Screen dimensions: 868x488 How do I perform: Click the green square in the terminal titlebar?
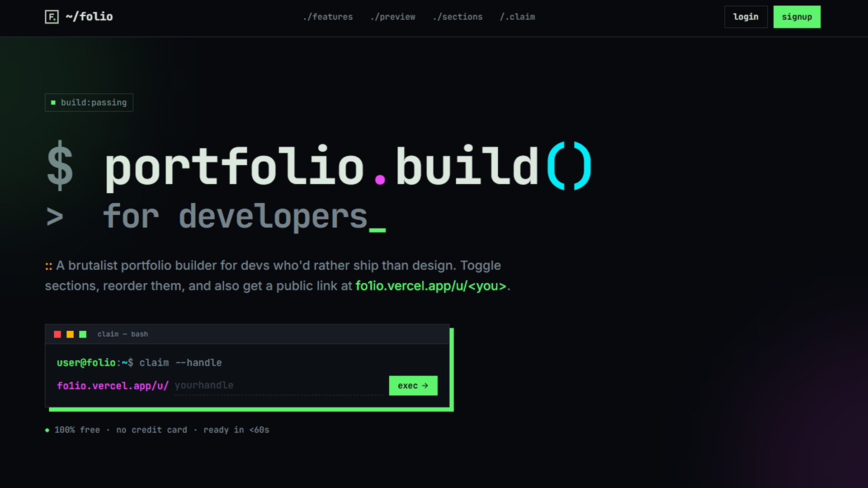point(83,334)
